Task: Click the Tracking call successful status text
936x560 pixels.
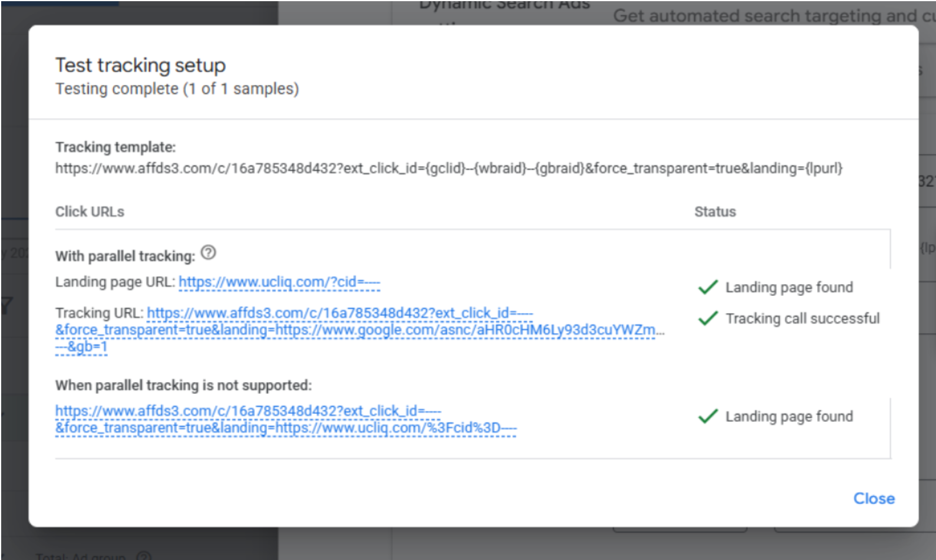Action: 802,318
